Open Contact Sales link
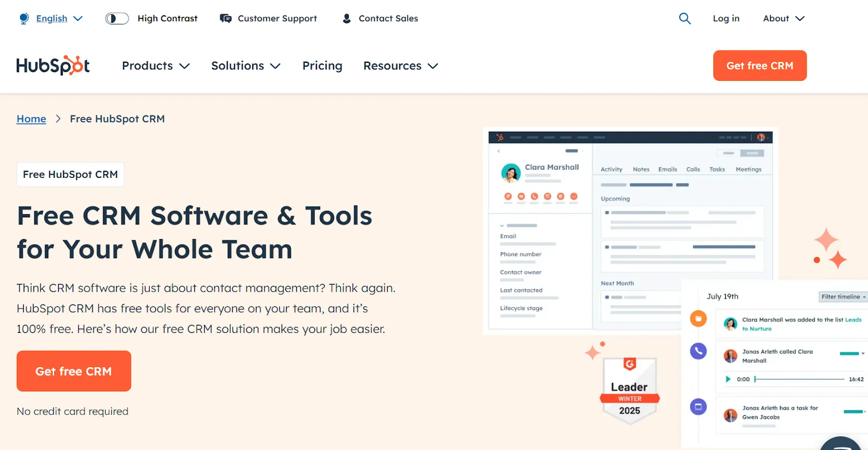 coord(388,18)
